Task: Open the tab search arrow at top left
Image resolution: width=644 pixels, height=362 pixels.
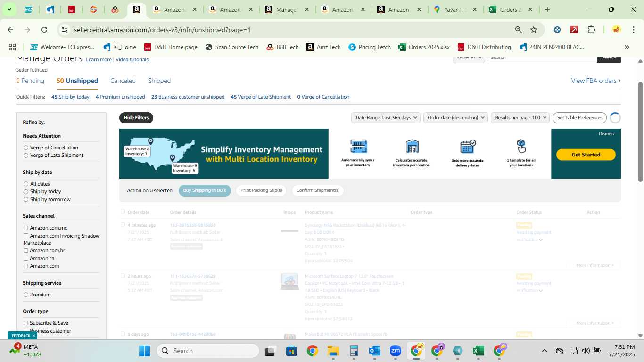Action: point(9,9)
